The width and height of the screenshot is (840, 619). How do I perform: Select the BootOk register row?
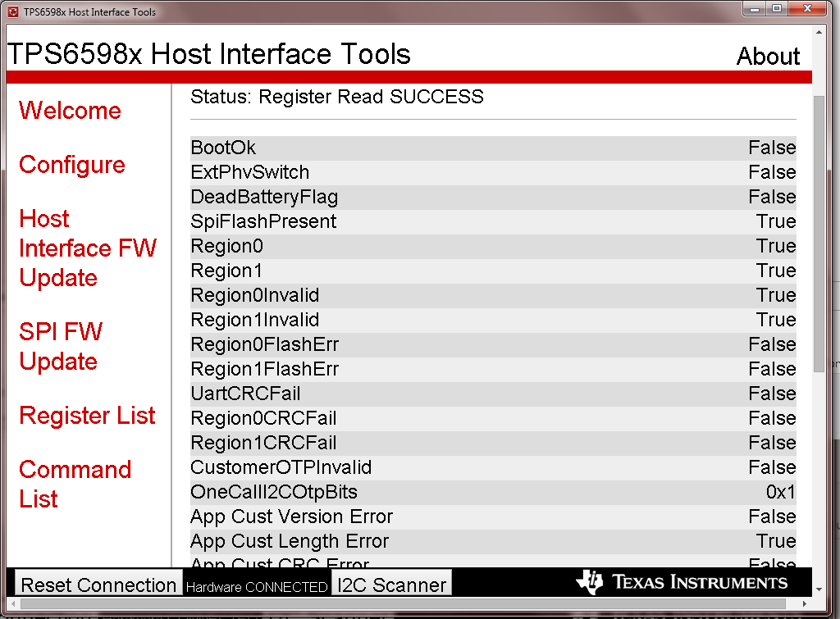pyautogui.click(x=492, y=148)
